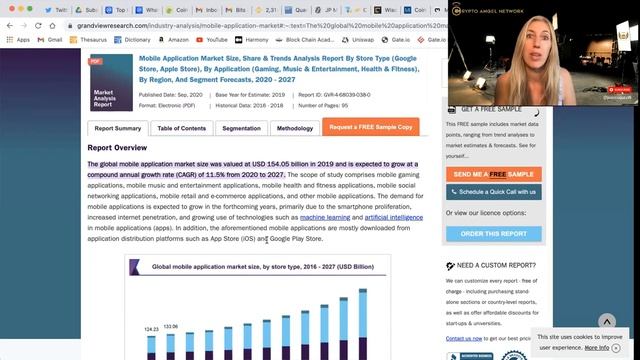Click the 'Number of Pages: 95' text

323,105
